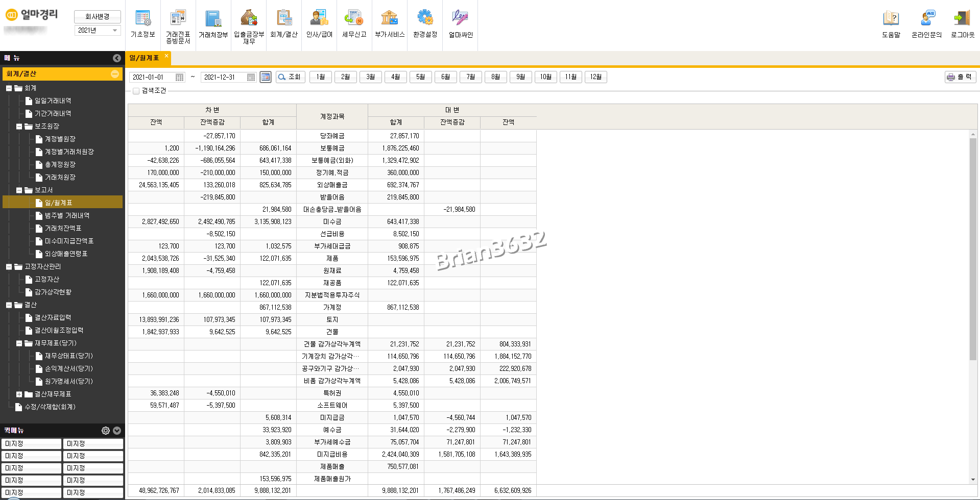Click the end date field 2021-12-31
The height and width of the screenshot is (500, 980).
pyautogui.click(x=224, y=77)
